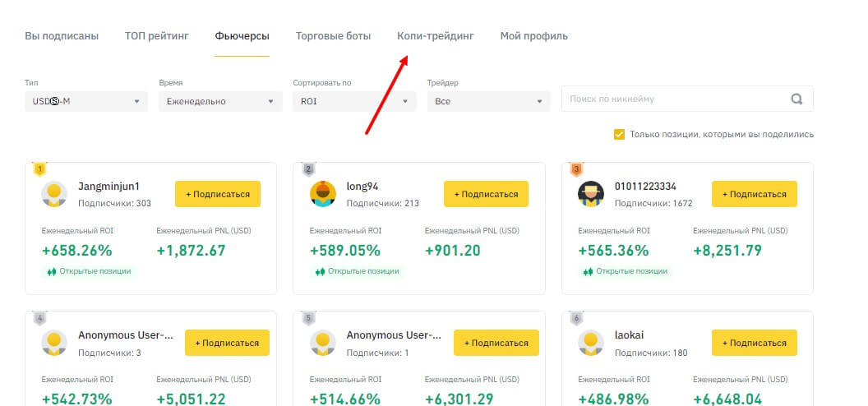Screen dimensions: 868x406
Task: Subscribe to trader Jangminjun1
Action: tap(217, 194)
